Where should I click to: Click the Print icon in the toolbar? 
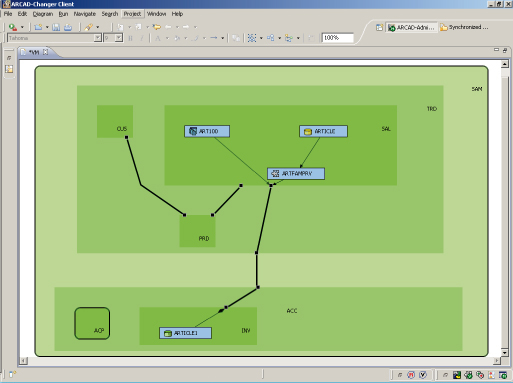68,27
